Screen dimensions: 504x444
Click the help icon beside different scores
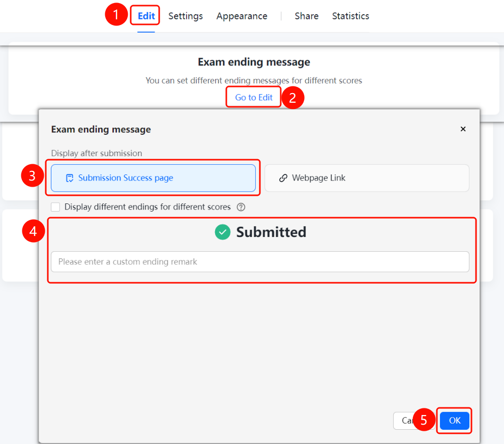click(241, 207)
